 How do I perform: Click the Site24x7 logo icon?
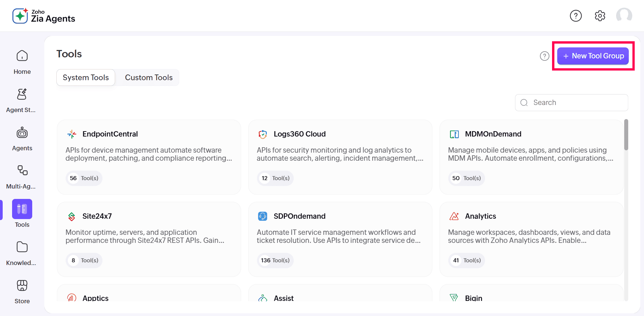pos(72,216)
